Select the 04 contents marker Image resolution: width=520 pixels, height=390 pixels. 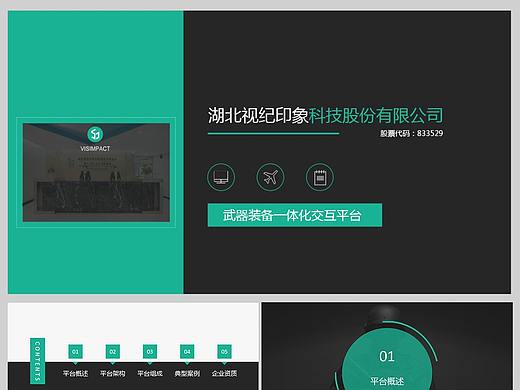pos(187,352)
